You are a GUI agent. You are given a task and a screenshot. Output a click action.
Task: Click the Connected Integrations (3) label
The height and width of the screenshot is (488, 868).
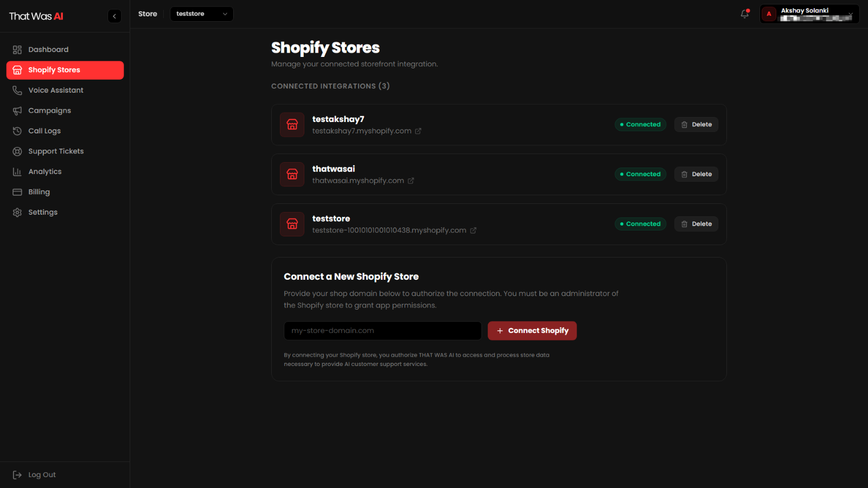click(x=330, y=86)
